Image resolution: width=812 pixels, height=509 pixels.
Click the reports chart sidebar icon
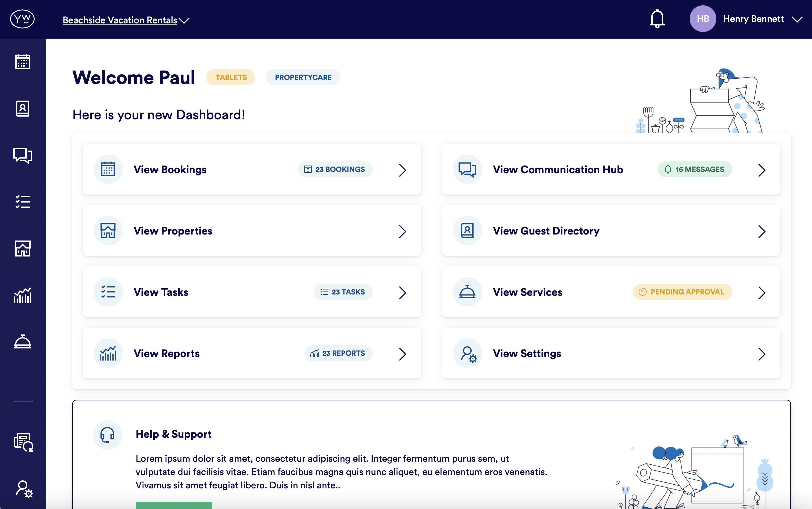point(23,295)
